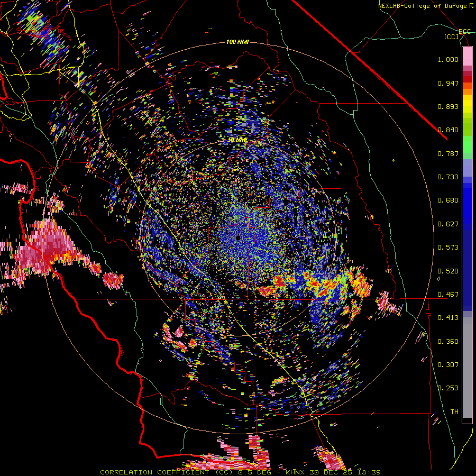Select the 0.573 legend value
This screenshot has width=476, height=476.
448,248
